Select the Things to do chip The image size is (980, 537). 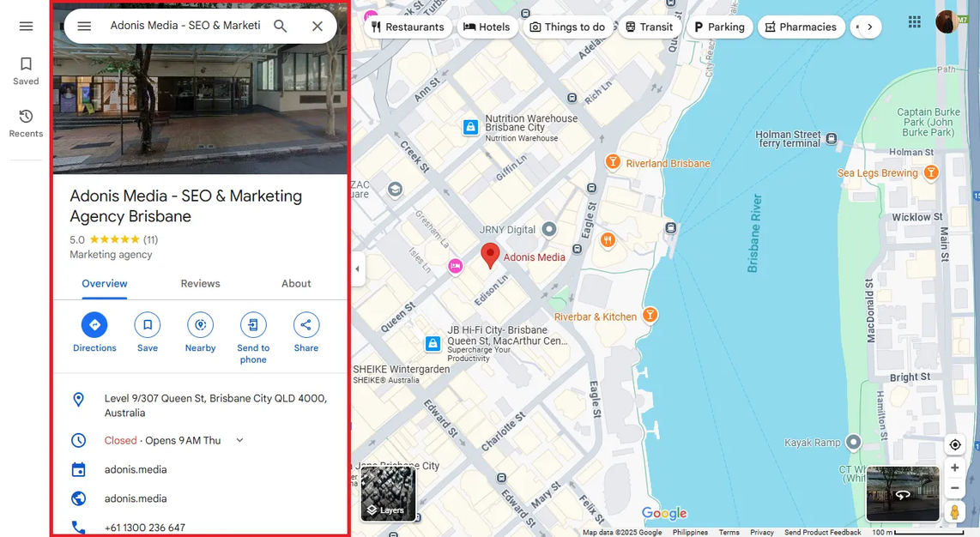click(x=568, y=27)
